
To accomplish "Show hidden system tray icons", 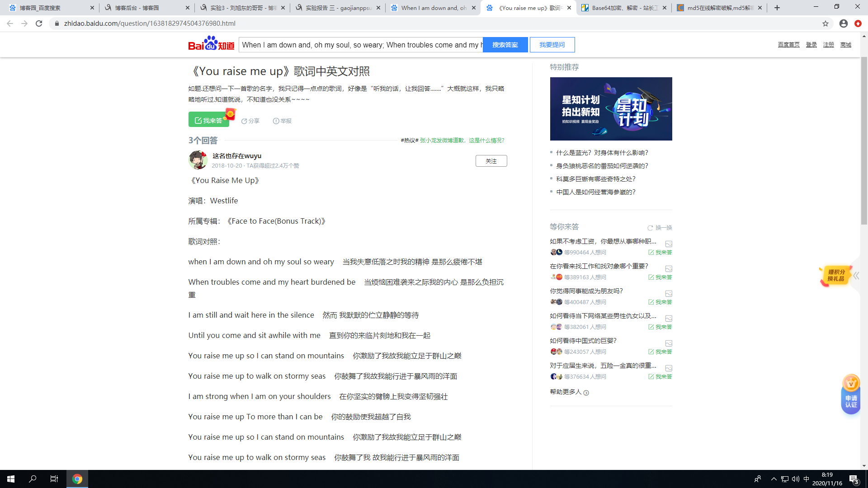I will (774, 479).
